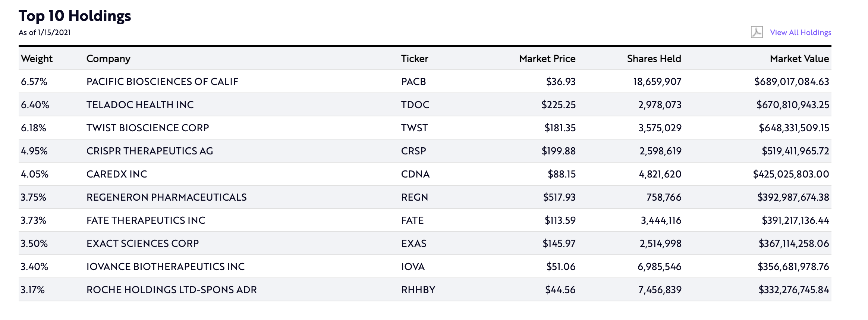Viewport: 868px width, 320px height.
Task: Open the View All Holdings link
Action: click(x=801, y=32)
